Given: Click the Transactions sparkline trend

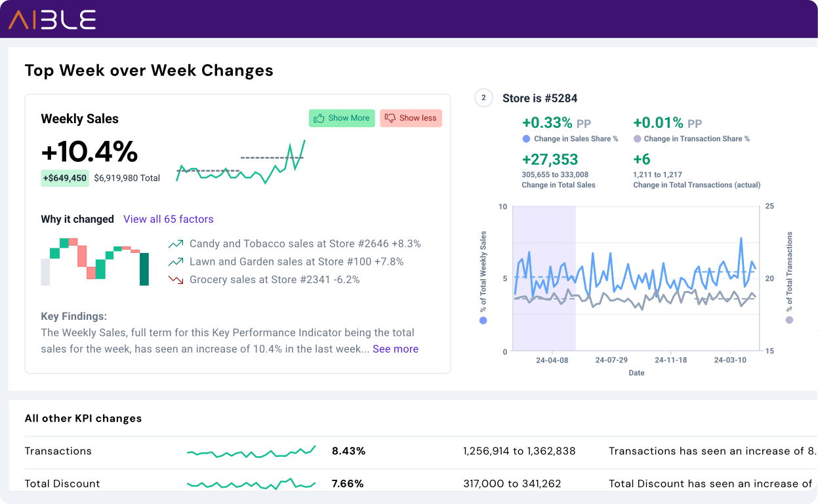Looking at the screenshot, I should [251, 452].
